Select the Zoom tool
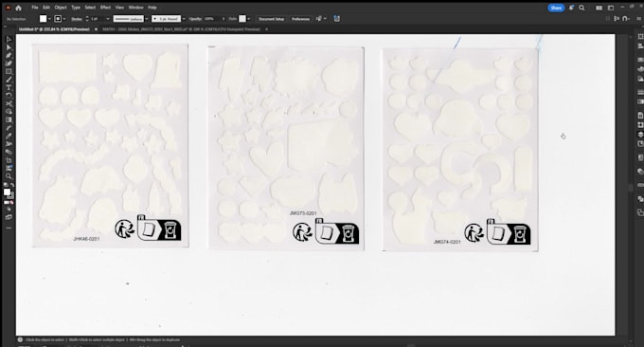This screenshot has width=644, height=347. click(9, 176)
